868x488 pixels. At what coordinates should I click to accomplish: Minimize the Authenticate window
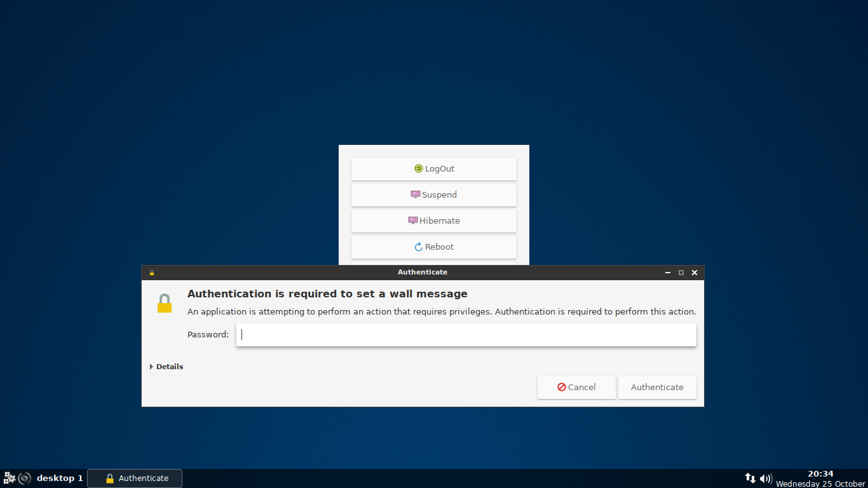668,273
